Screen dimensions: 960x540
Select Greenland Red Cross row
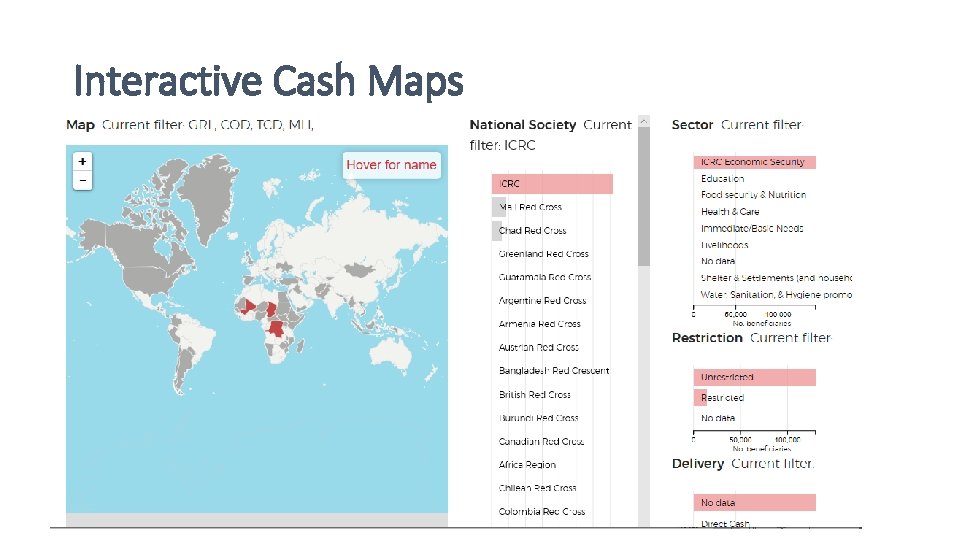tap(543, 253)
